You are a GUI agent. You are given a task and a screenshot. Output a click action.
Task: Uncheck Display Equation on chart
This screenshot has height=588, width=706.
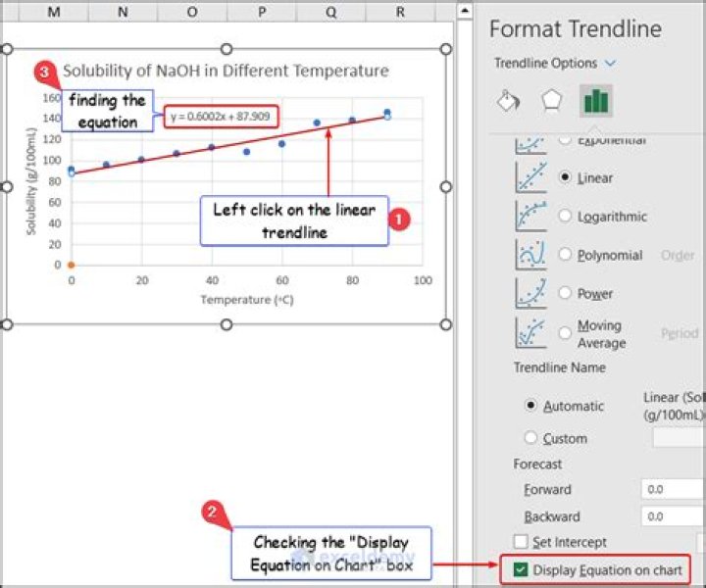(x=521, y=570)
